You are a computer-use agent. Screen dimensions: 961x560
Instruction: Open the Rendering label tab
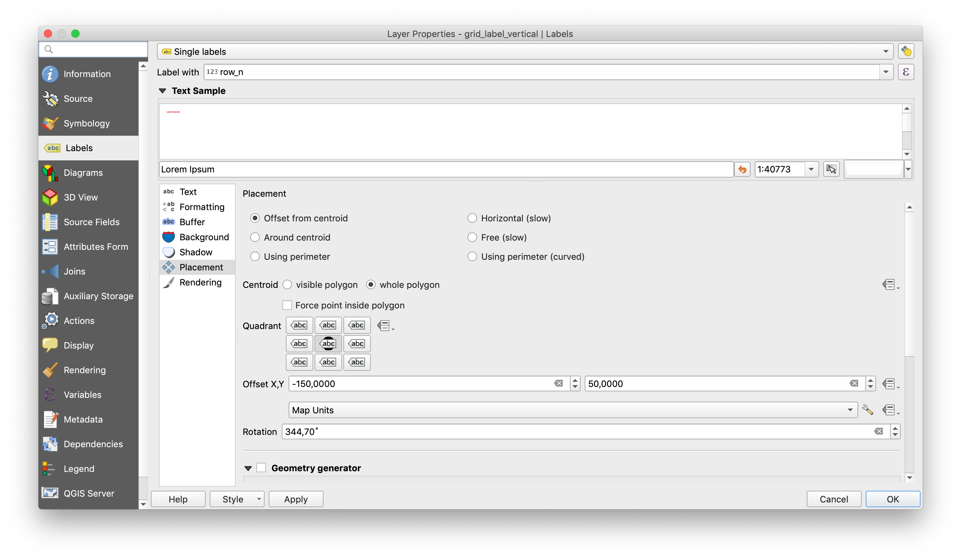[x=201, y=282]
